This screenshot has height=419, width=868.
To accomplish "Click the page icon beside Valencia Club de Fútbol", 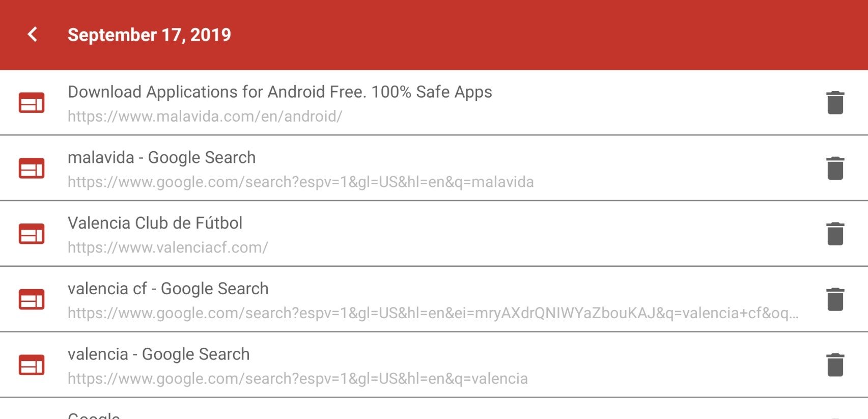I will (x=32, y=234).
